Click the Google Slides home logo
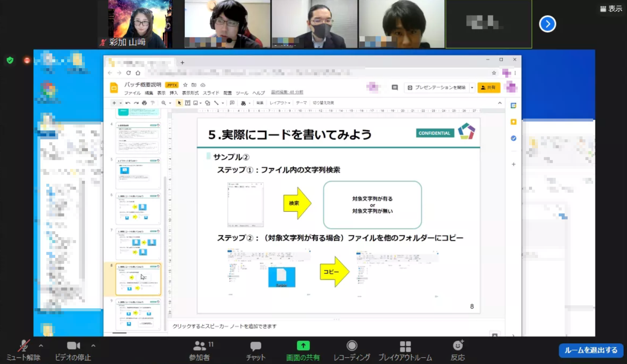627x364 pixels. pos(114,88)
